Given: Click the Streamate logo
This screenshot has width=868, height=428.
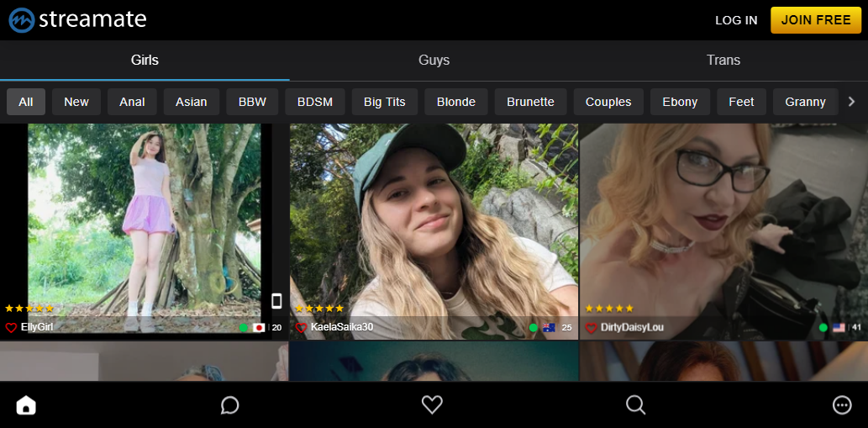Looking at the screenshot, I should pyautogui.click(x=77, y=20).
